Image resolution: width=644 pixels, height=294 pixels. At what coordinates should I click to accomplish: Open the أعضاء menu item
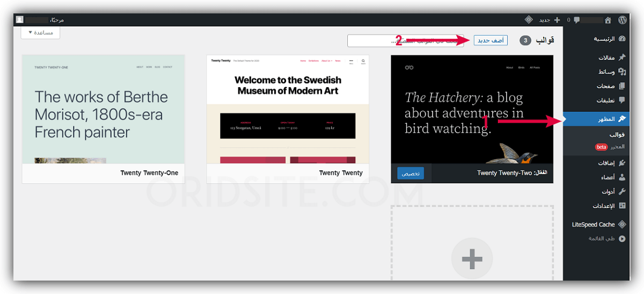[597, 177]
